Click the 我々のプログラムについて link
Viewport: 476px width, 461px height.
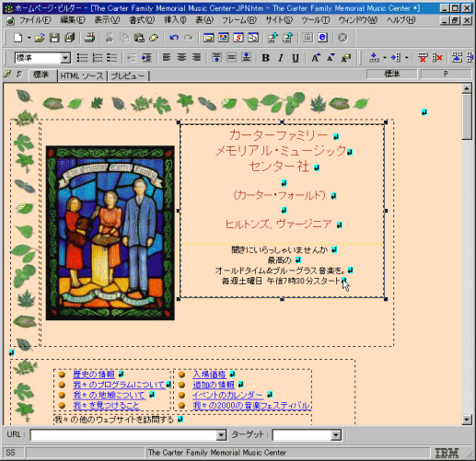(119, 385)
